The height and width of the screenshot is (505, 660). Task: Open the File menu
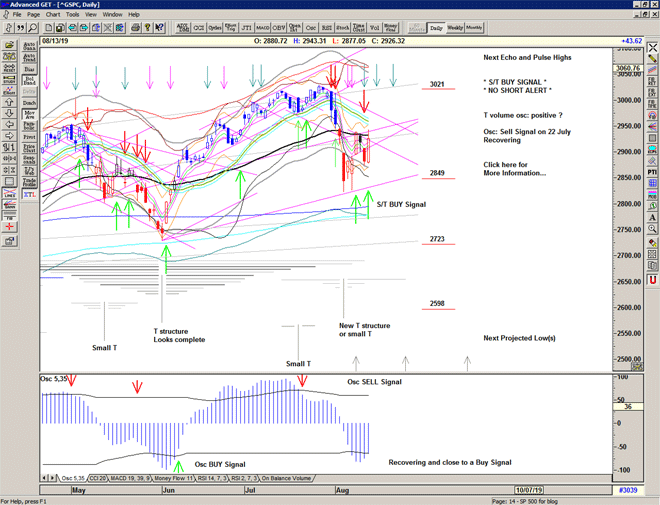[17, 14]
